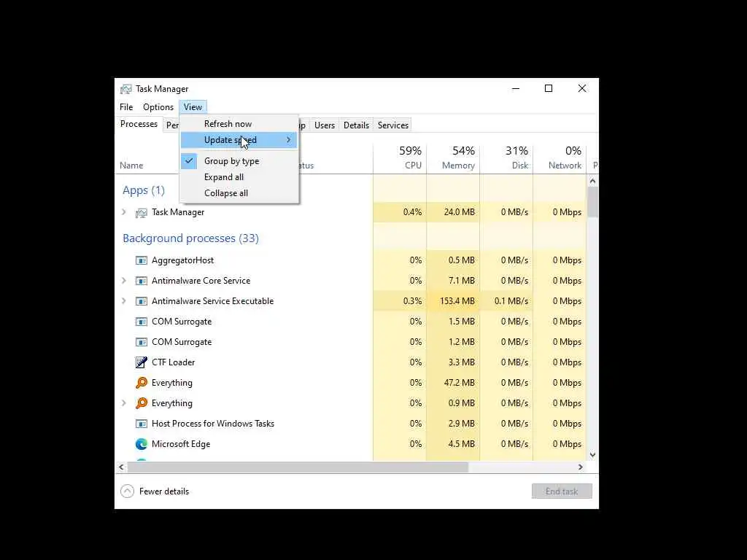Image resolution: width=747 pixels, height=560 pixels.
Task: Select Expand all in the menu
Action: tap(224, 177)
